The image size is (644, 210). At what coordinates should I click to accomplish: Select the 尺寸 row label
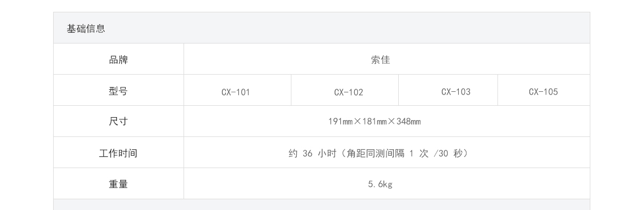coord(119,121)
